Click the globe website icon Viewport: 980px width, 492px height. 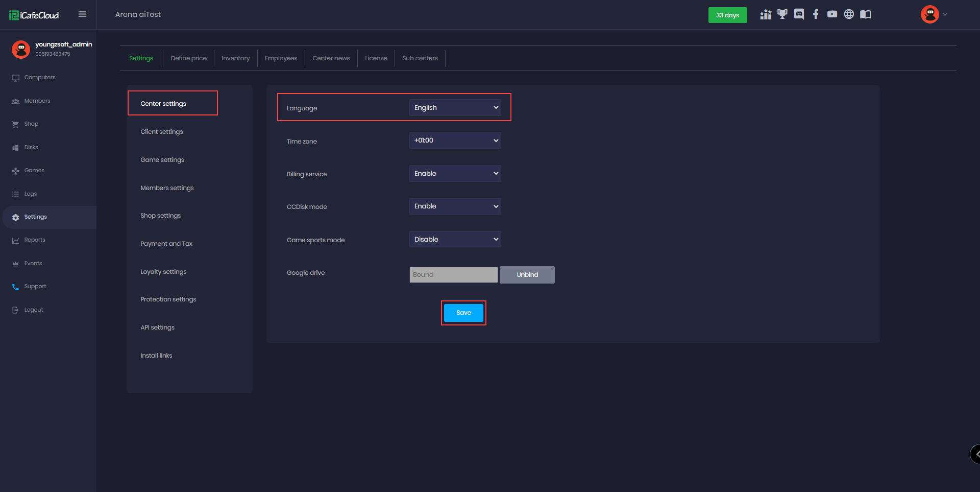(849, 14)
